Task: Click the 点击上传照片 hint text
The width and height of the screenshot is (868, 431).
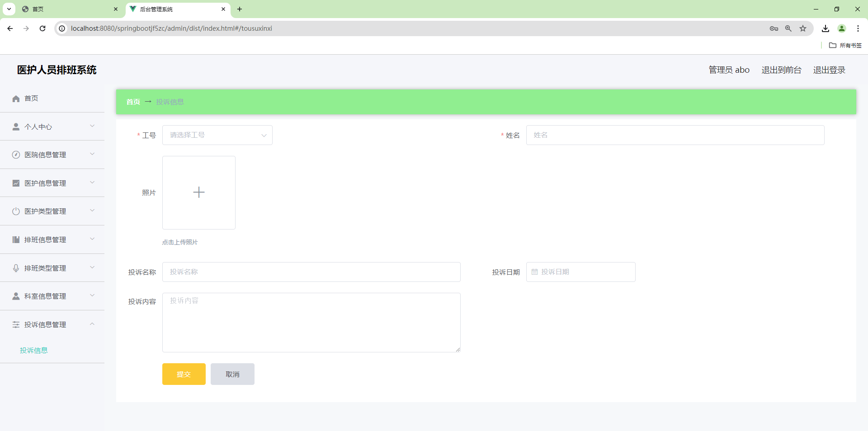Action: click(180, 242)
